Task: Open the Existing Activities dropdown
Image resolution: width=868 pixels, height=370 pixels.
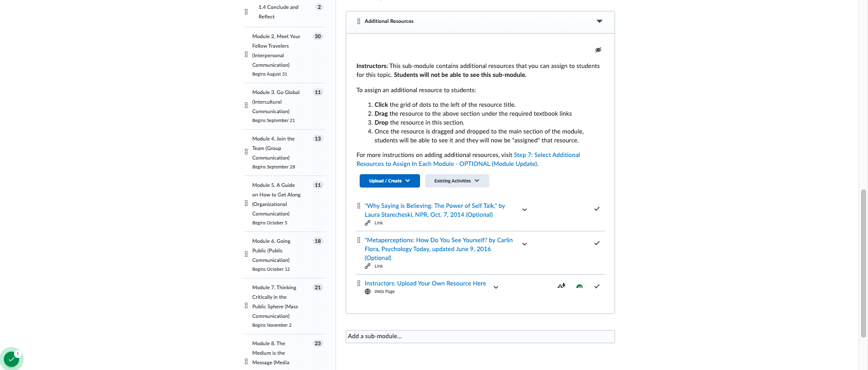Action: click(x=457, y=181)
